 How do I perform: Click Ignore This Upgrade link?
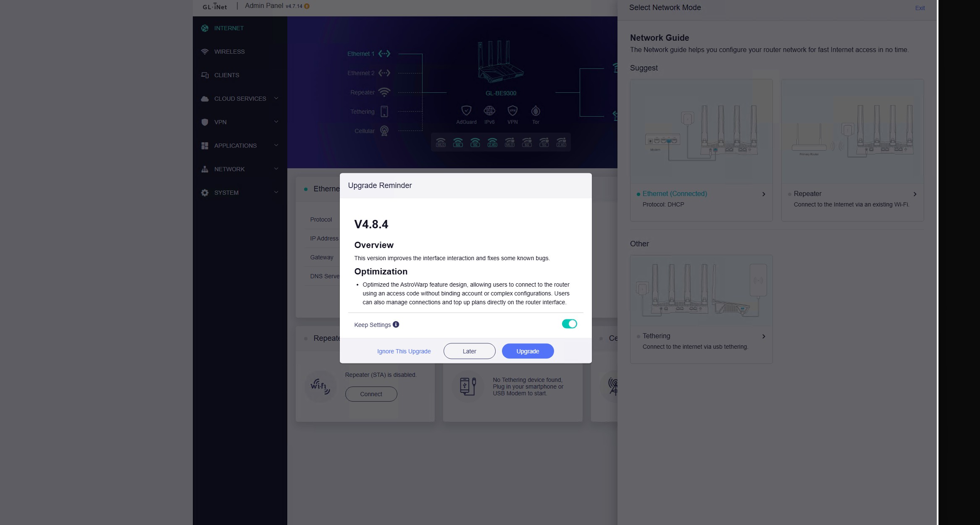[x=404, y=351]
